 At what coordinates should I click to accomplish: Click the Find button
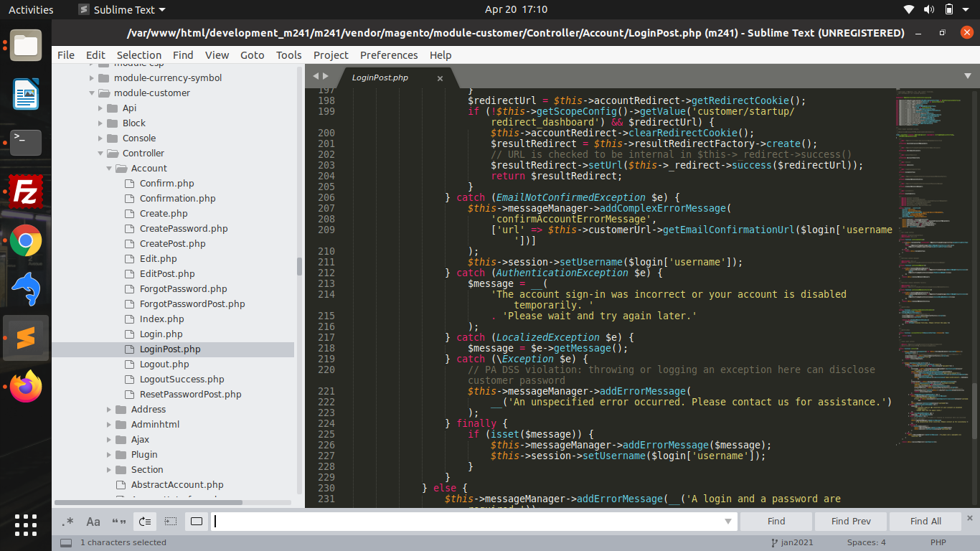coord(776,522)
